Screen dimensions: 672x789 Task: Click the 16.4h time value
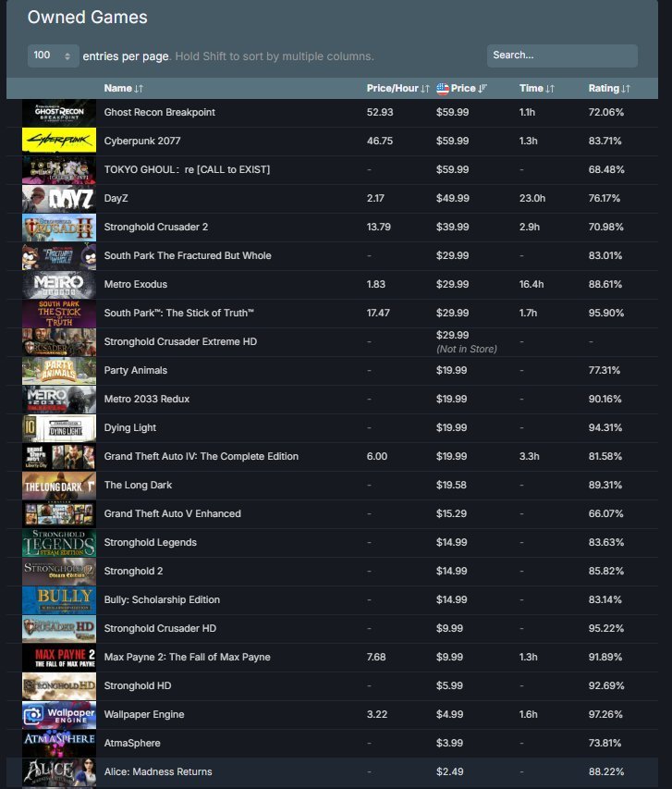tap(531, 284)
